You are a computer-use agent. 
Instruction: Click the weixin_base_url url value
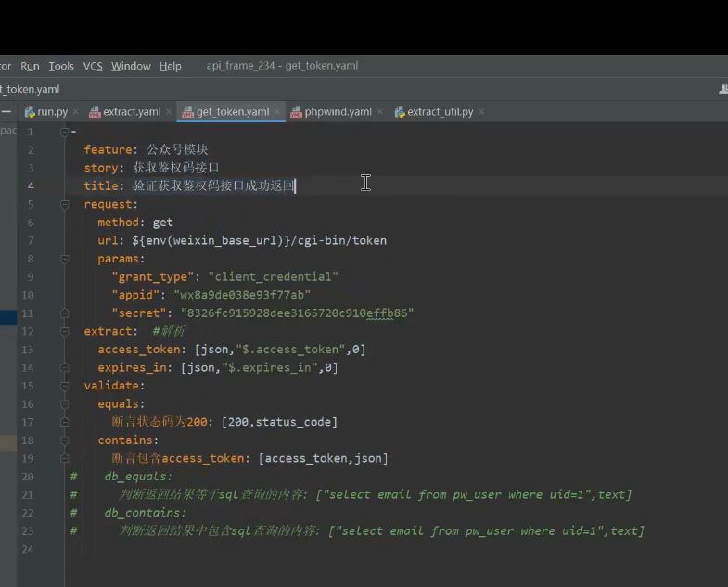pyautogui.click(x=259, y=240)
